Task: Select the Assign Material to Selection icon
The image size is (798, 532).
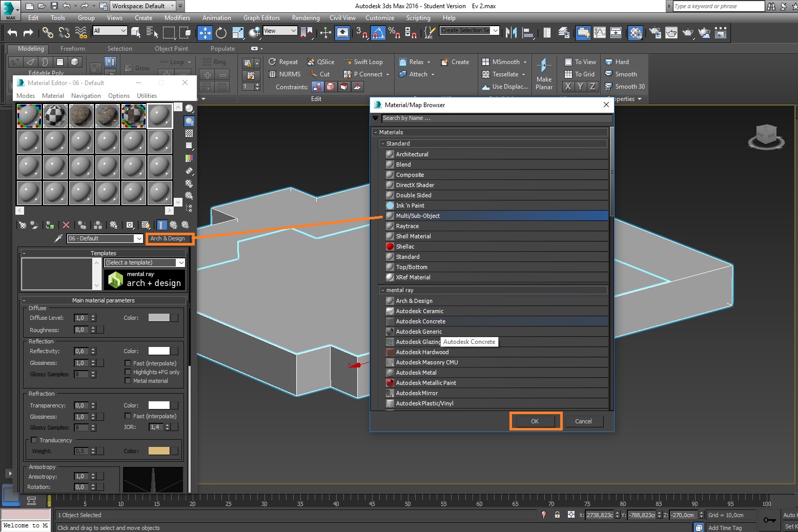Action: pyautogui.click(x=49, y=226)
